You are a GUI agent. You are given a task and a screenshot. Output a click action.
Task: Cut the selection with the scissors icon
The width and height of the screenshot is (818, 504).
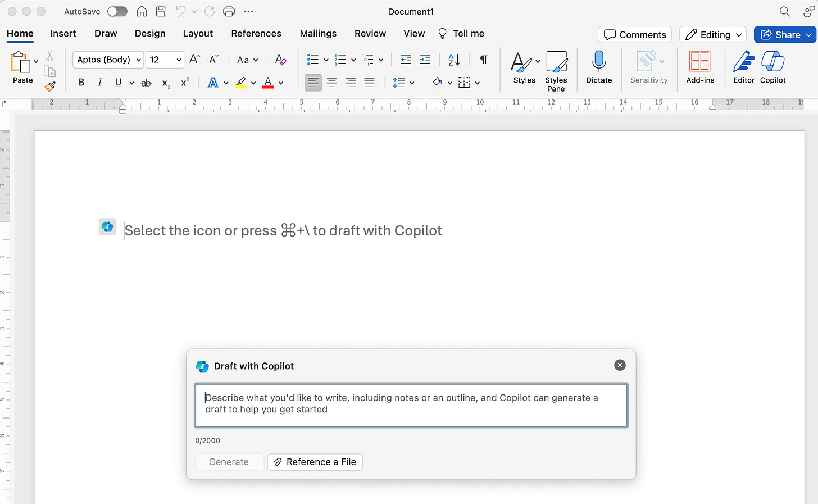coord(49,56)
